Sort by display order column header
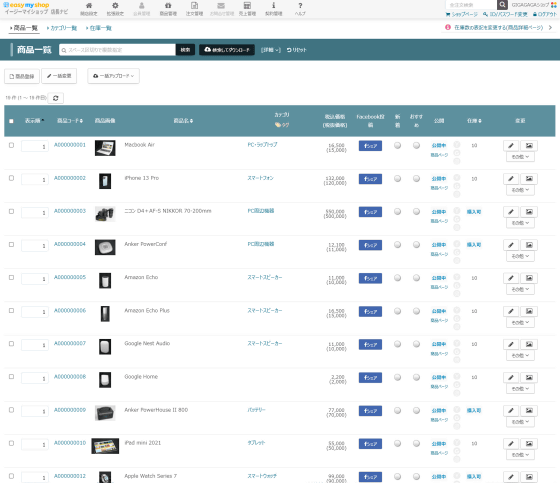 coord(34,121)
